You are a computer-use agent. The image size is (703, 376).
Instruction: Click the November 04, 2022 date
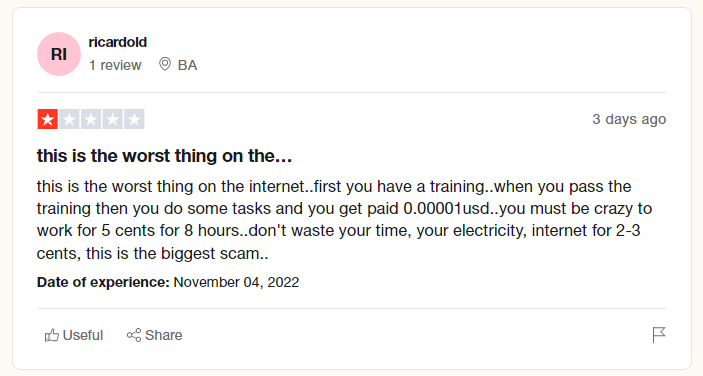pos(236,282)
